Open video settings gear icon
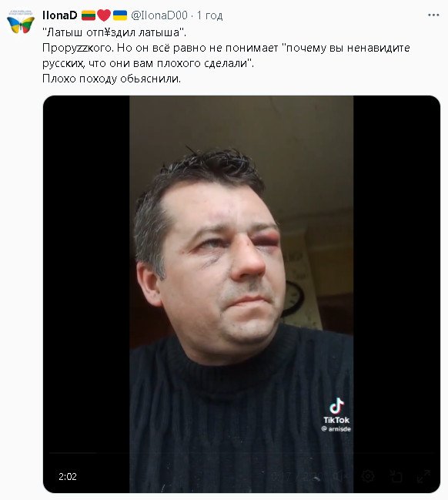Screen dimensions: 448x500 [368, 476]
